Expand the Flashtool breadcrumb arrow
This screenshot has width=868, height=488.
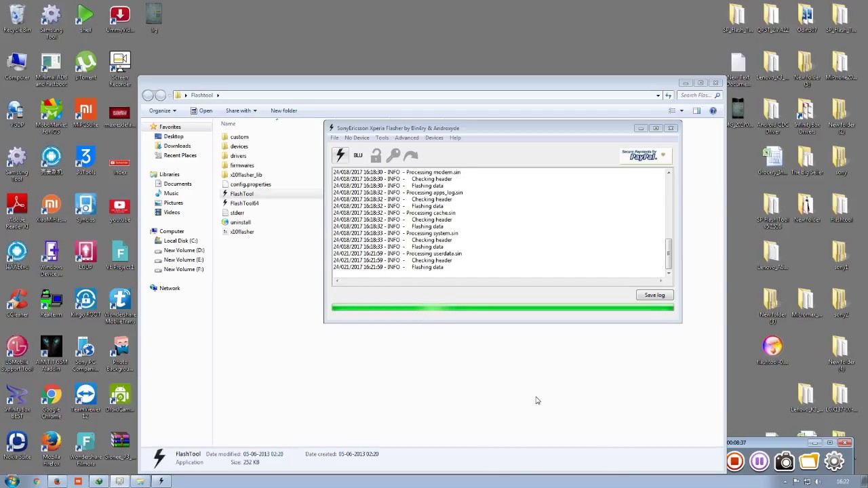[218, 96]
